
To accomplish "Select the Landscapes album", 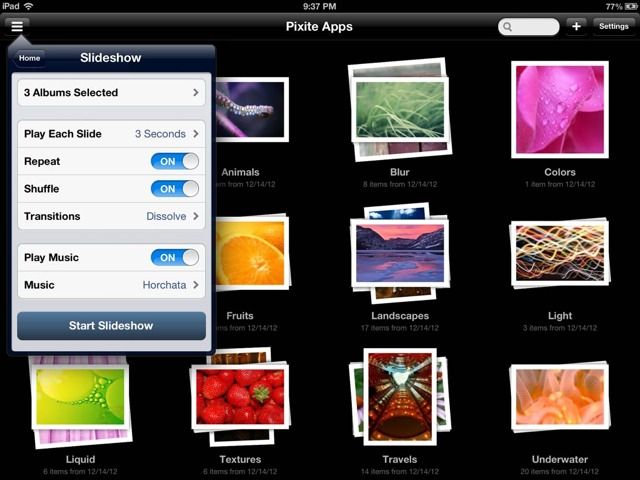I will 399,253.
